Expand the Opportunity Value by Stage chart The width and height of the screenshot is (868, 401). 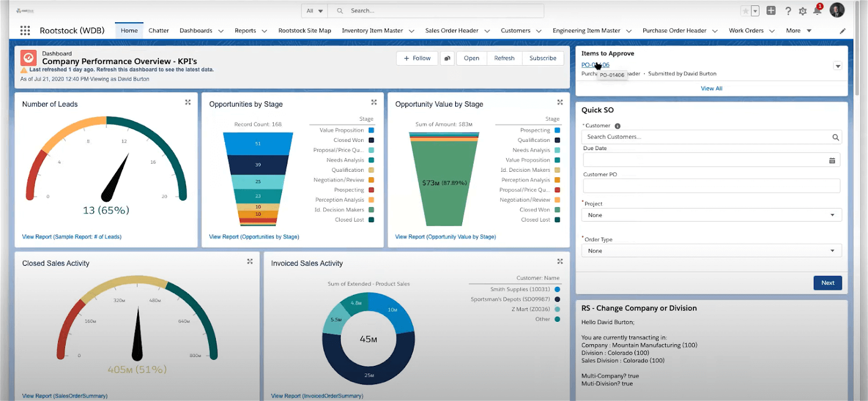pos(560,102)
